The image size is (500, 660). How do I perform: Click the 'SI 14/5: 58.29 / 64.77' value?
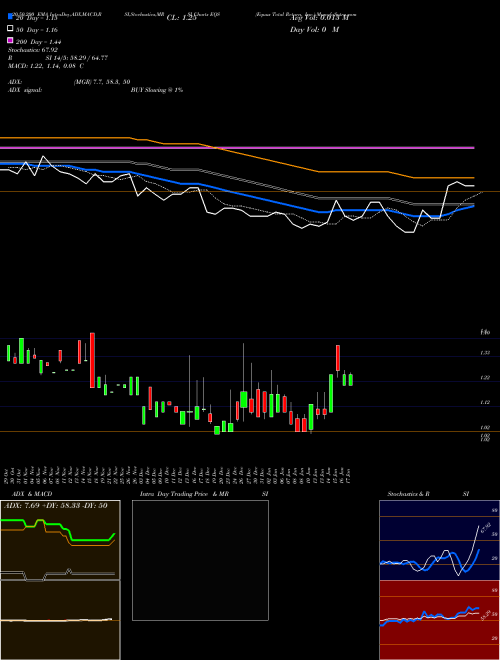point(77,58)
